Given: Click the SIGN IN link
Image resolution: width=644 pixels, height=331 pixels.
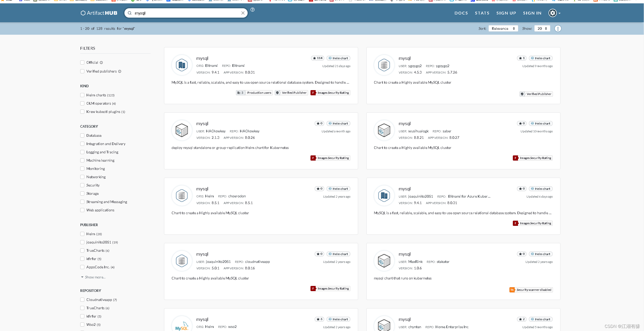Looking at the screenshot, I should [x=532, y=13].
